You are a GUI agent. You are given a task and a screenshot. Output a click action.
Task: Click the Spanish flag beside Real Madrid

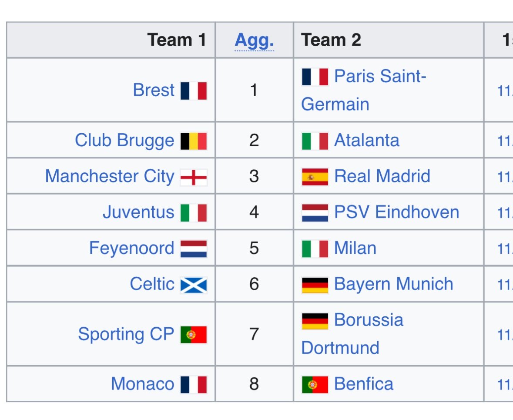315,177
